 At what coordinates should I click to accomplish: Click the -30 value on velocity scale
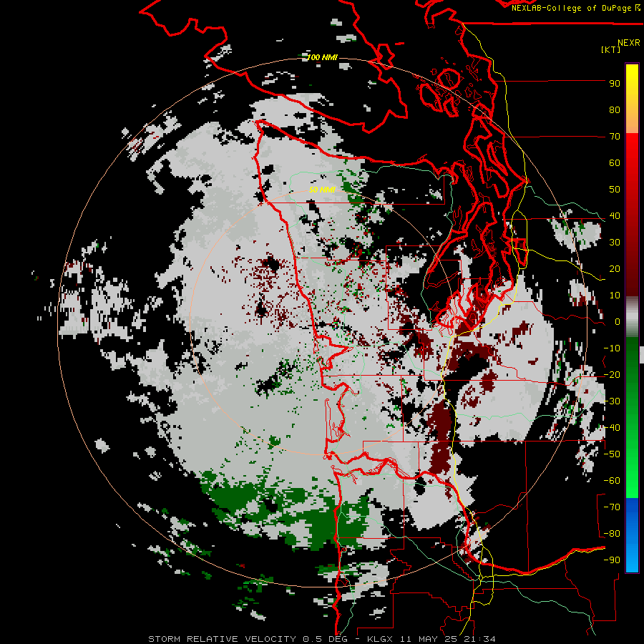pos(612,401)
